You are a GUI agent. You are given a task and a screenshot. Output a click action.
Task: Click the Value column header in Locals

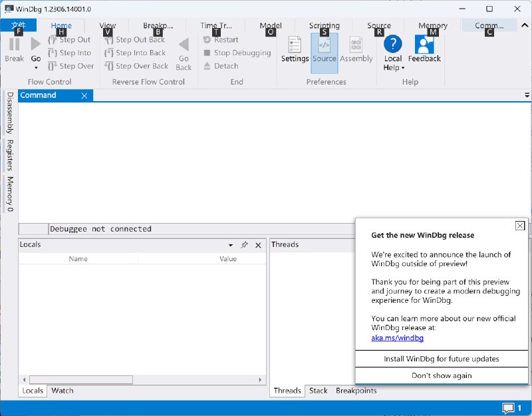click(228, 259)
